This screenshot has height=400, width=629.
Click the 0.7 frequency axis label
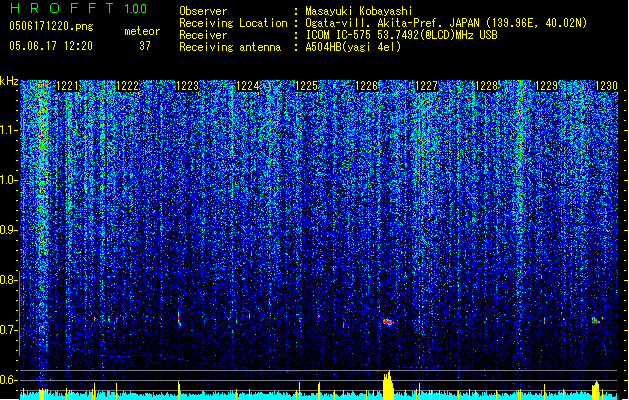click(8, 330)
